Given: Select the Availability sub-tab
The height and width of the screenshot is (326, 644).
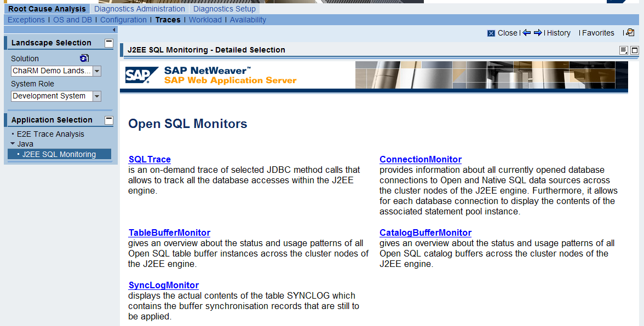Looking at the screenshot, I should point(248,20).
